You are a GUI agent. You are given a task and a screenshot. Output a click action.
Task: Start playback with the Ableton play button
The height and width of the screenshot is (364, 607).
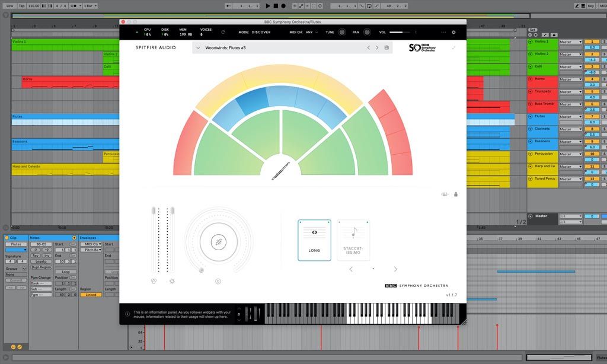pyautogui.click(x=268, y=6)
